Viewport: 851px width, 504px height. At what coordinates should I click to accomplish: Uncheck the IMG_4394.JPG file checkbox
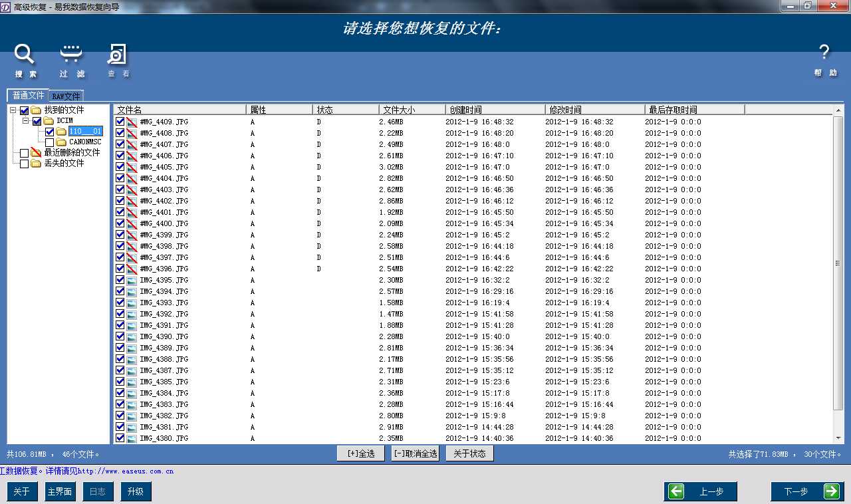pyautogui.click(x=120, y=291)
